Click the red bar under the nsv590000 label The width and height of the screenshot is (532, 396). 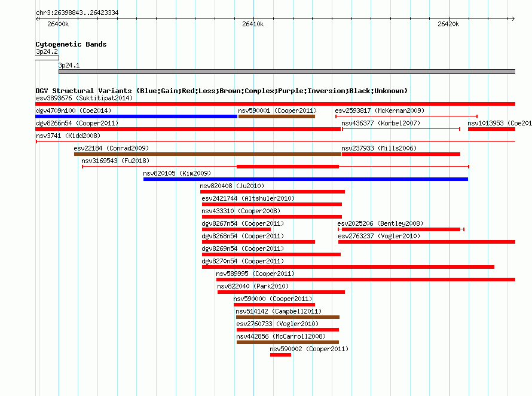[274, 305]
